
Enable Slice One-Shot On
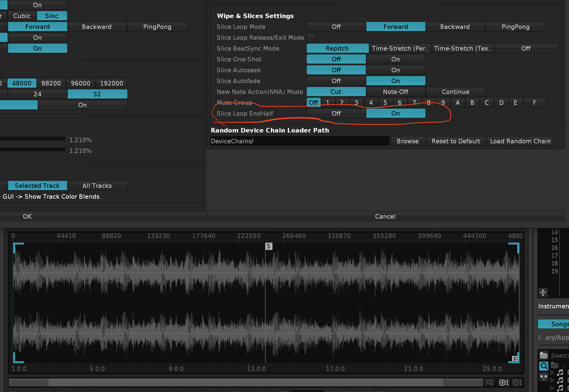(x=395, y=59)
